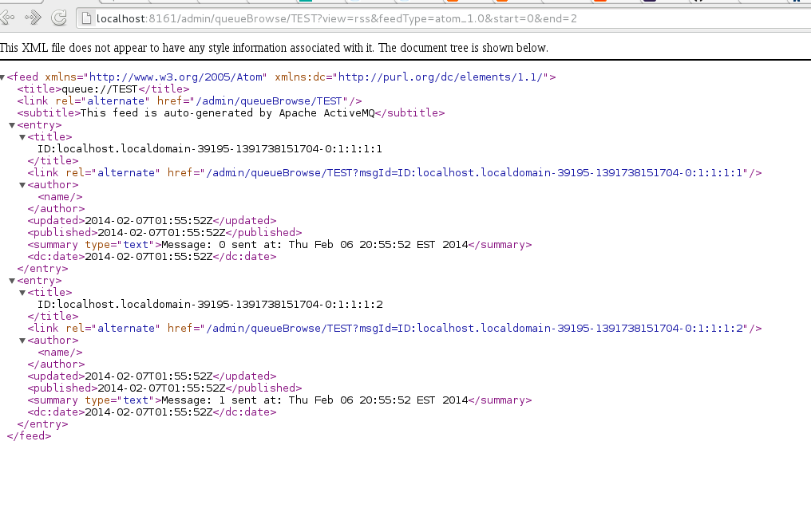Select the title ID text ending in 0:1:1:1:1
The width and height of the screenshot is (811, 532).
(x=209, y=149)
